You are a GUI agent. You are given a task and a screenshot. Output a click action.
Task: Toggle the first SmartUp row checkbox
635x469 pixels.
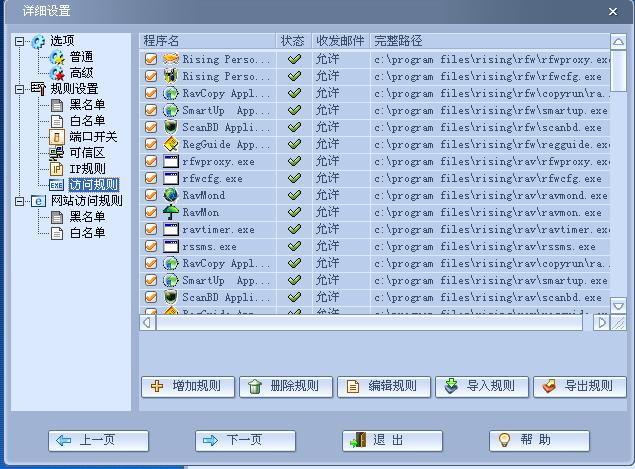click(151, 110)
